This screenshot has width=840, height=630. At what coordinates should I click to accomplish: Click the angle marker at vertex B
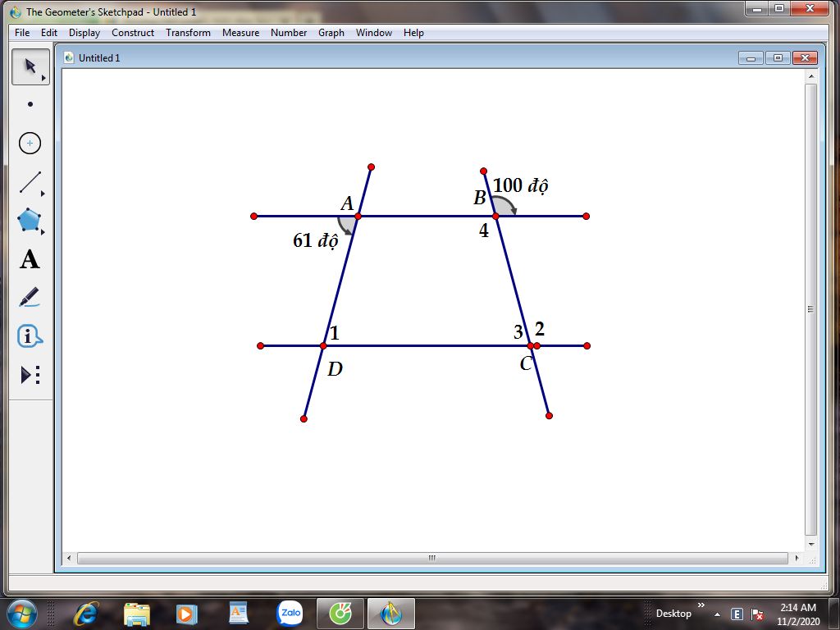pyautogui.click(x=504, y=205)
